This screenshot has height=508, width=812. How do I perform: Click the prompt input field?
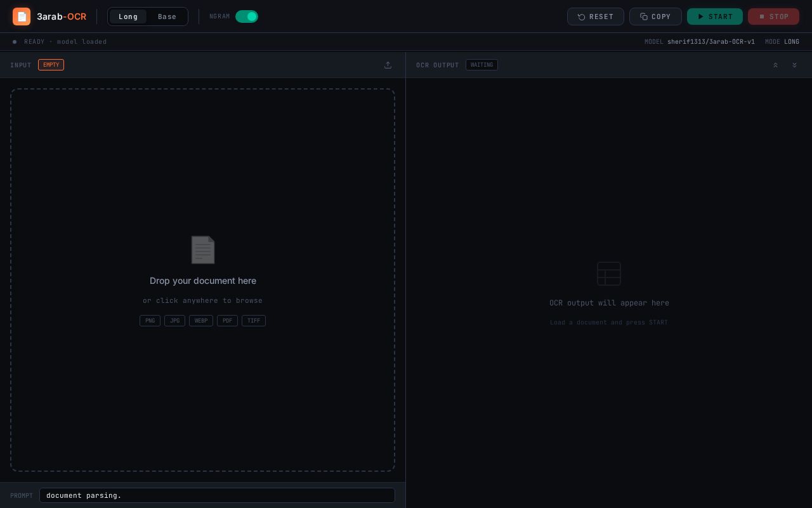217,495
